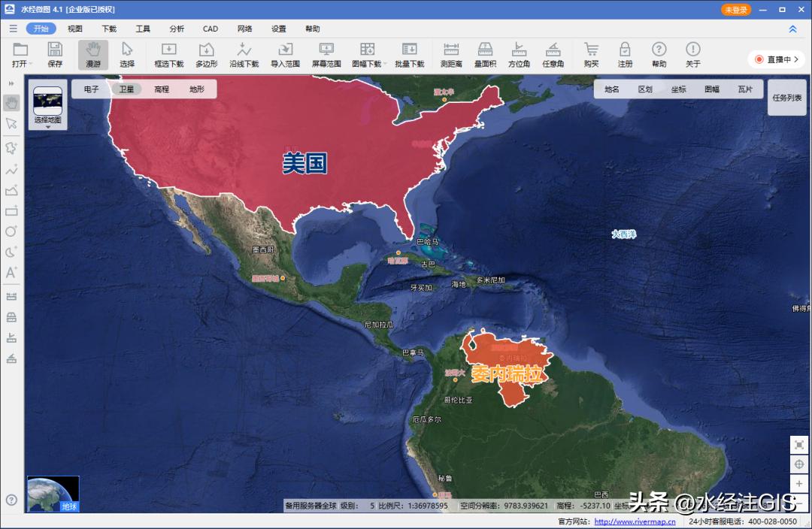
Task: Click the 未登录 login button
Action: 736,10
